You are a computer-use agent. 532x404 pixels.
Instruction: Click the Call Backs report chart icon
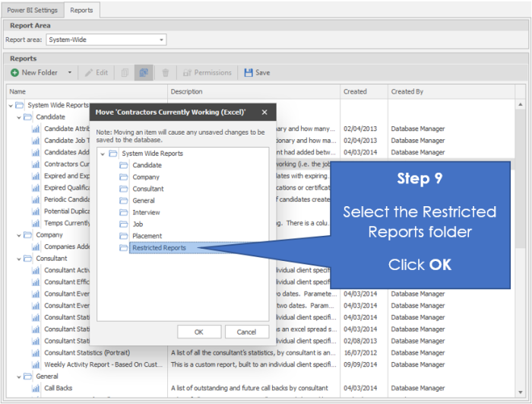tap(35, 388)
